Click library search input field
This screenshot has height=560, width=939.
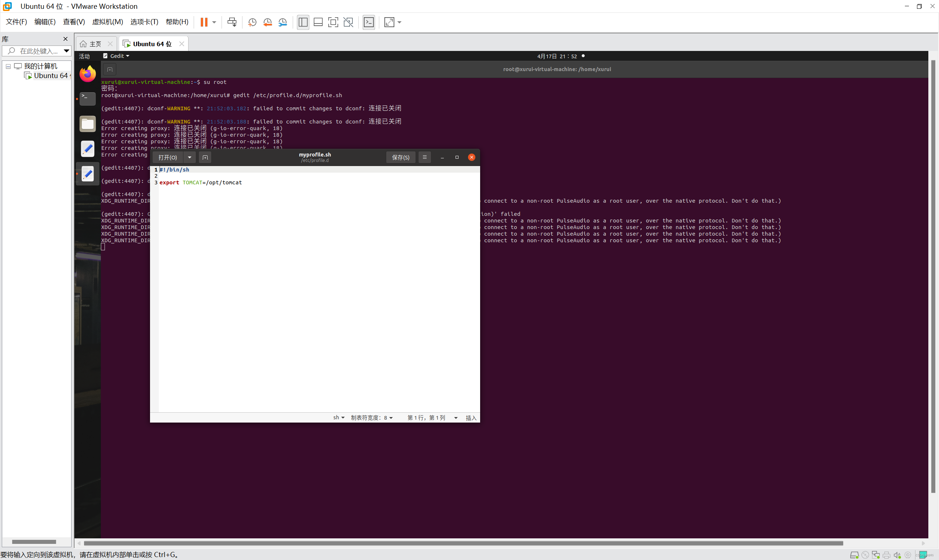pos(38,51)
